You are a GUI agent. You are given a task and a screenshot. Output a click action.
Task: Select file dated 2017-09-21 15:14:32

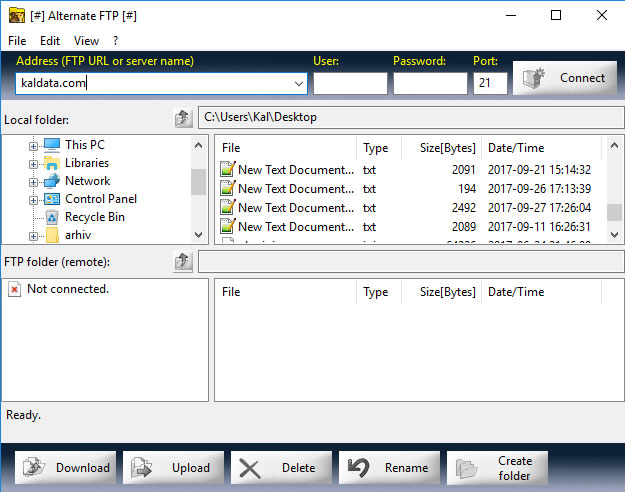point(407,169)
